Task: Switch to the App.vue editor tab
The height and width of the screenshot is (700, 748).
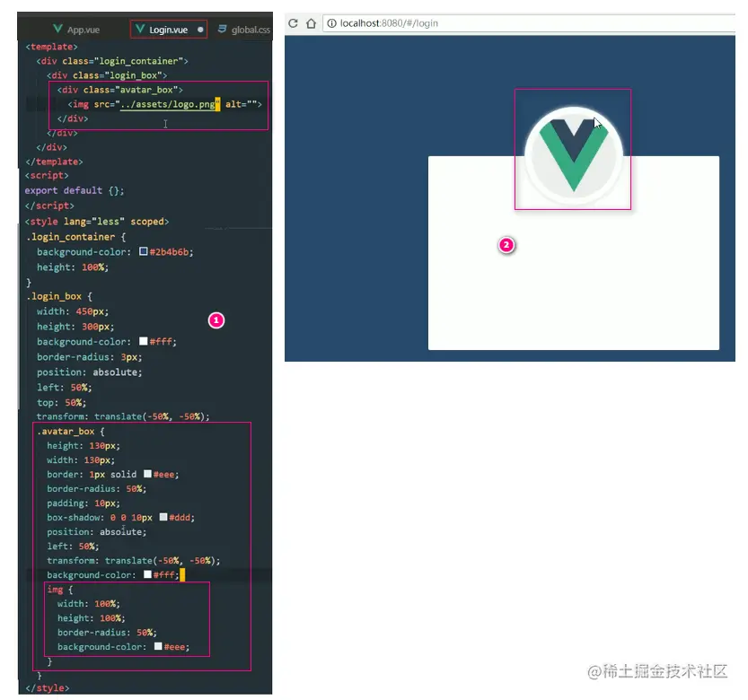Action: (77, 30)
